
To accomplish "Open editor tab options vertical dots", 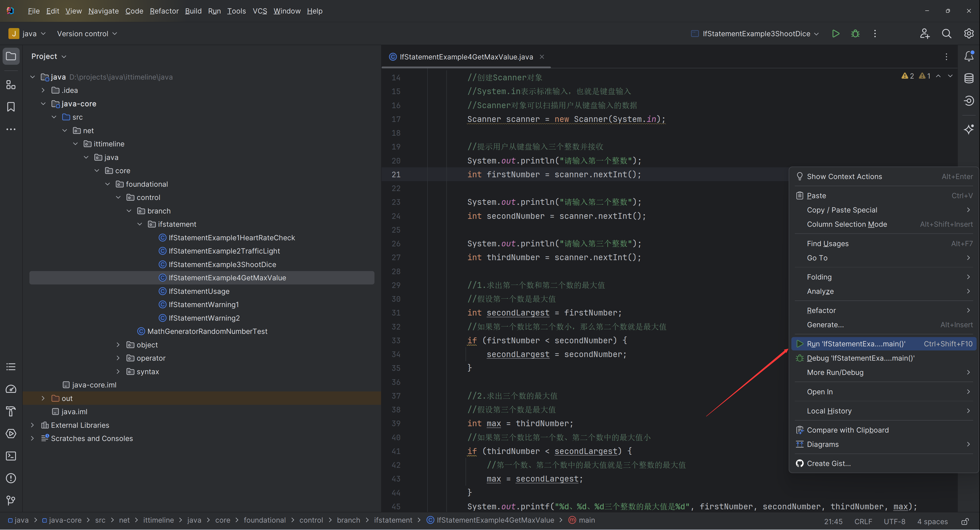I will [x=947, y=57].
